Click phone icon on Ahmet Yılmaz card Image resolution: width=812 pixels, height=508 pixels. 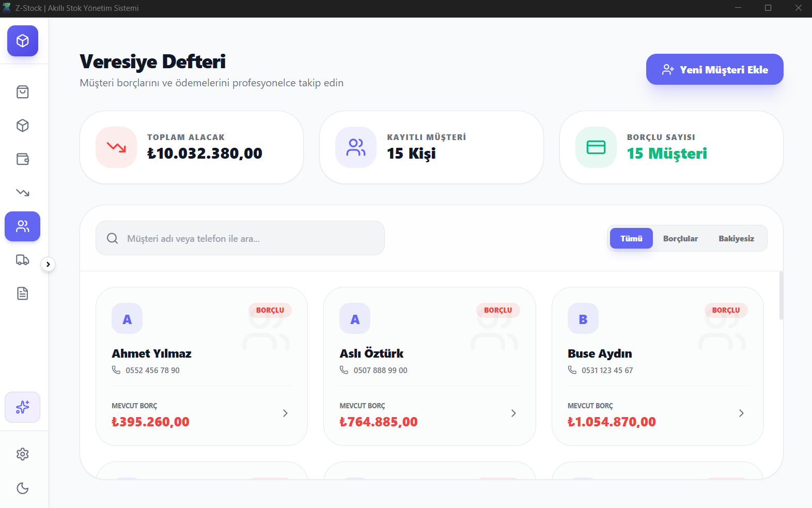click(116, 370)
